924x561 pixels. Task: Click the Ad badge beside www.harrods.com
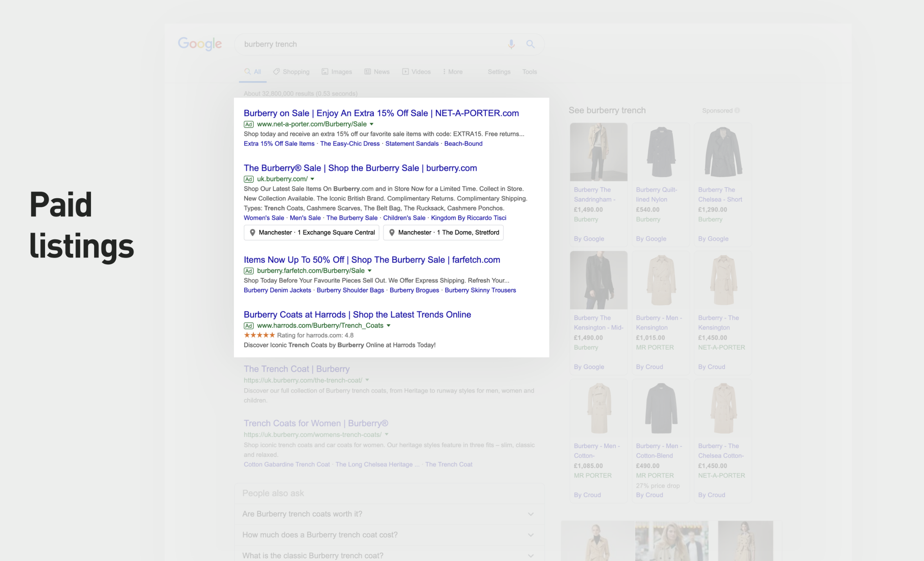click(248, 326)
